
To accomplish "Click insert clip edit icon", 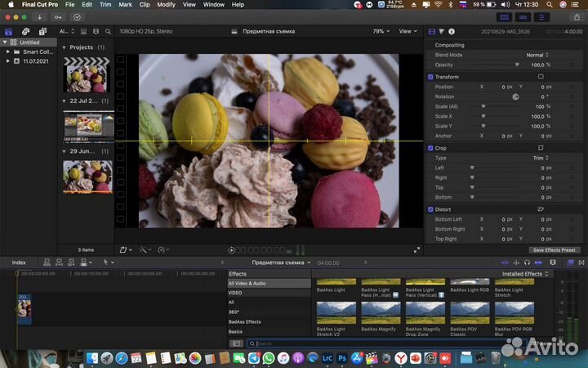I will click(x=60, y=263).
